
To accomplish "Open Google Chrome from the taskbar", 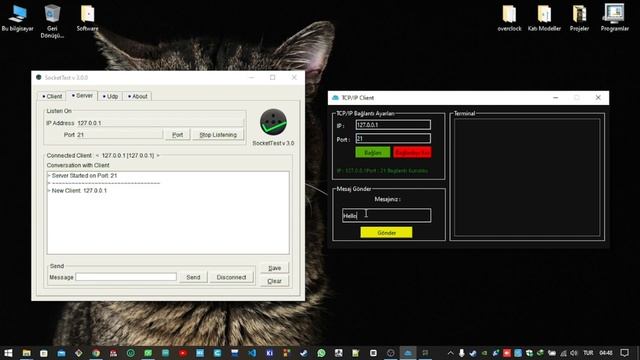I will point(96,353).
